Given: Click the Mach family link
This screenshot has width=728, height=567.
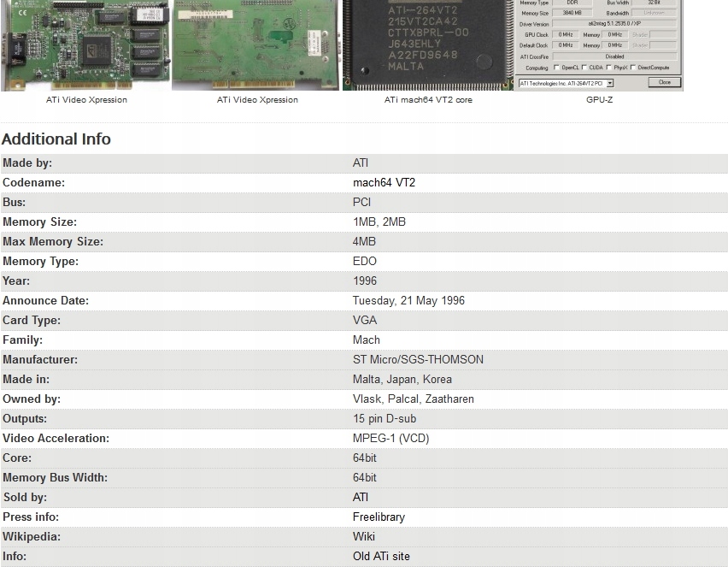Looking at the screenshot, I should coord(366,340).
